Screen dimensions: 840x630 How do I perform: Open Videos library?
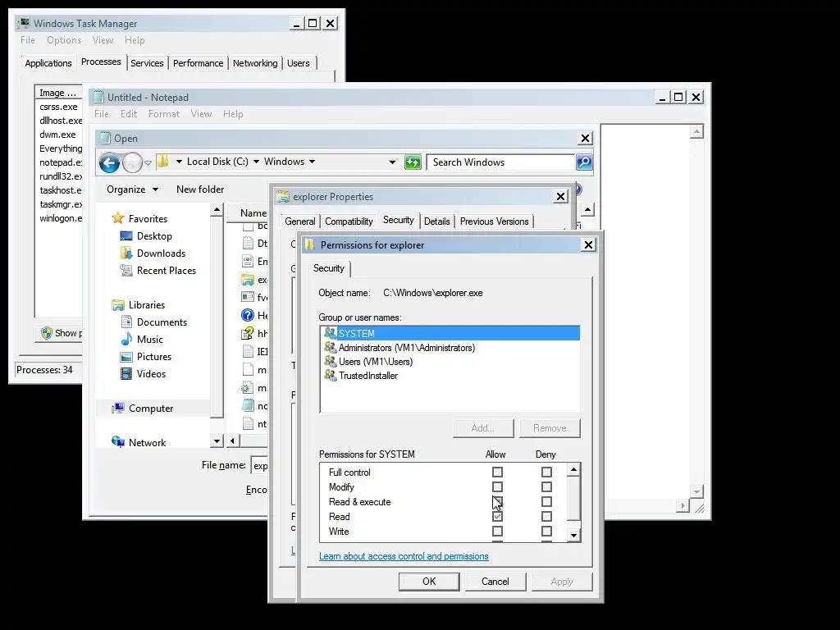[151, 374]
